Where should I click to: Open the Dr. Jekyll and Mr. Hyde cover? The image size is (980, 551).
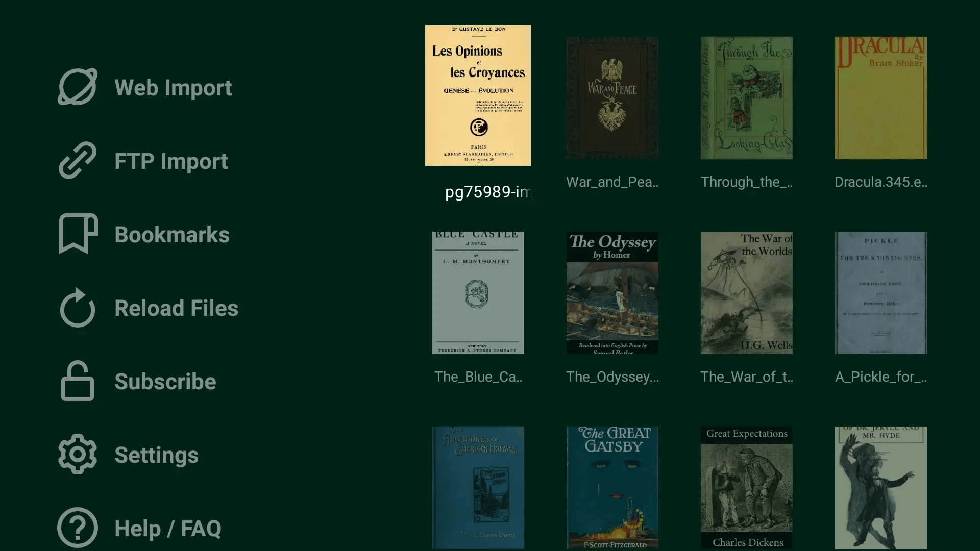(880, 488)
